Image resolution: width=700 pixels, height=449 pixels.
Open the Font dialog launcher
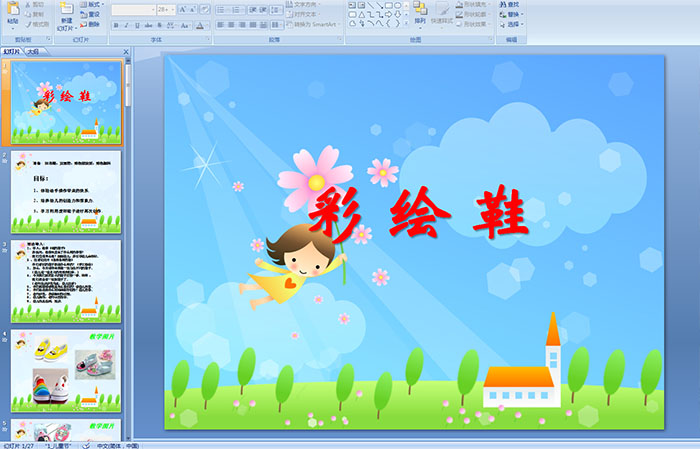[208, 40]
